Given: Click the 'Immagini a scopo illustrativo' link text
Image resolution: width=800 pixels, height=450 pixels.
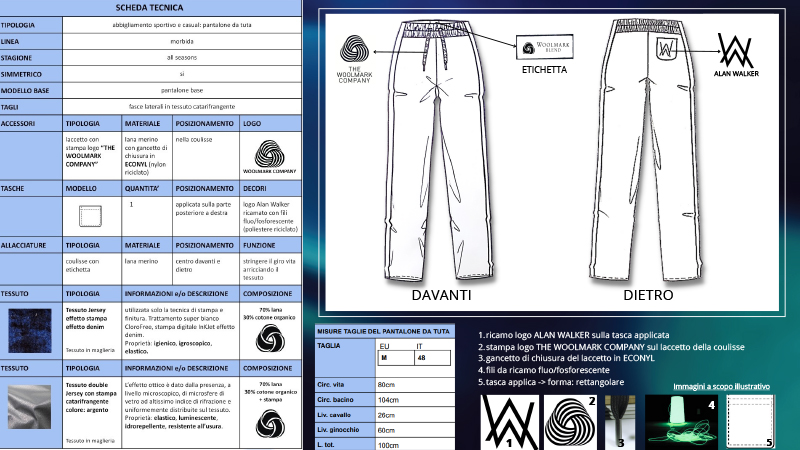Looking at the screenshot, I should coord(721,386).
